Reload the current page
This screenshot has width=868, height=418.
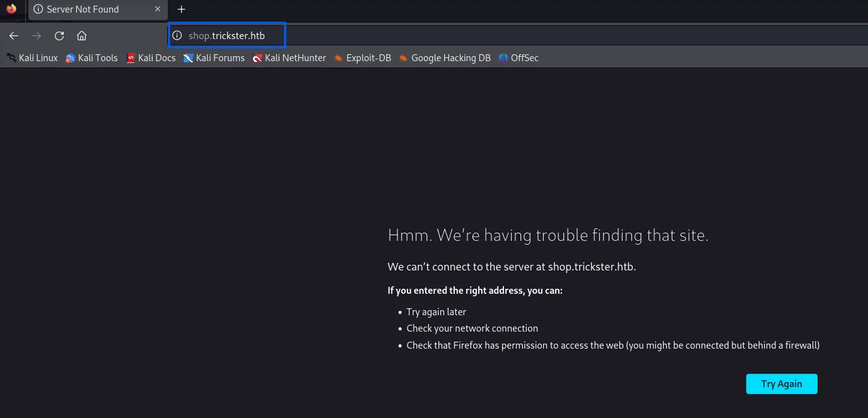pyautogui.click(x=59, y=36)
